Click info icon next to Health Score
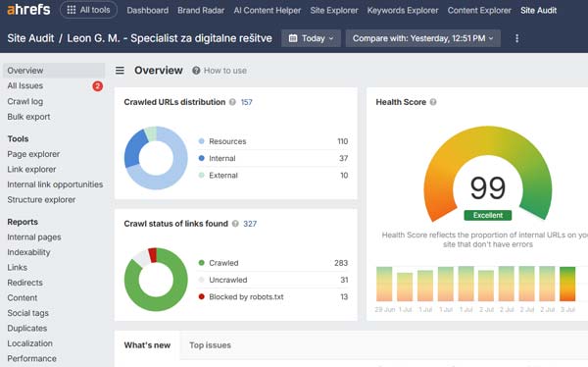The width and height of the screenshot is (588, 367). (x=433, y=102)
